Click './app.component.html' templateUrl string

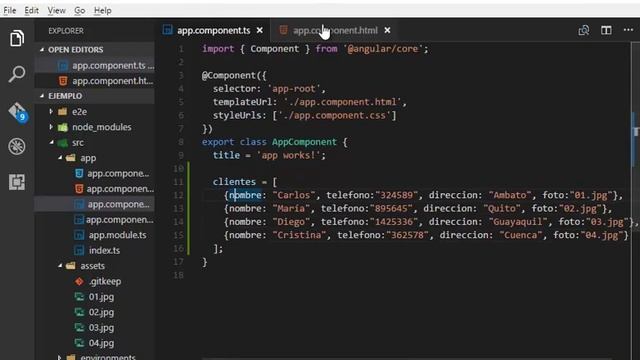click(x=342, y=102)
